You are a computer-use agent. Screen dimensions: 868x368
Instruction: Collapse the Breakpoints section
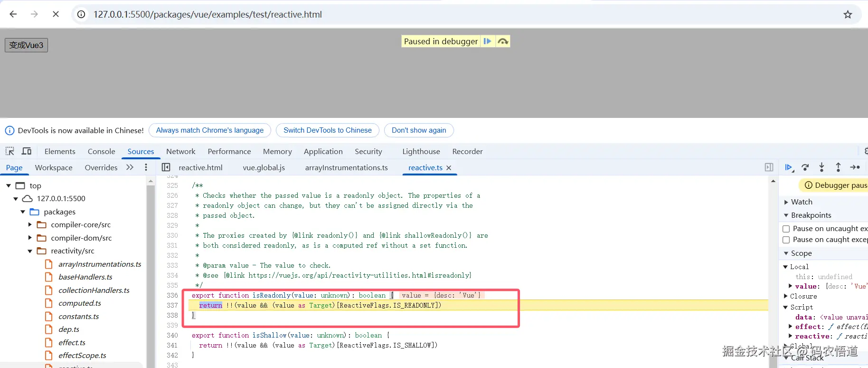786,215
